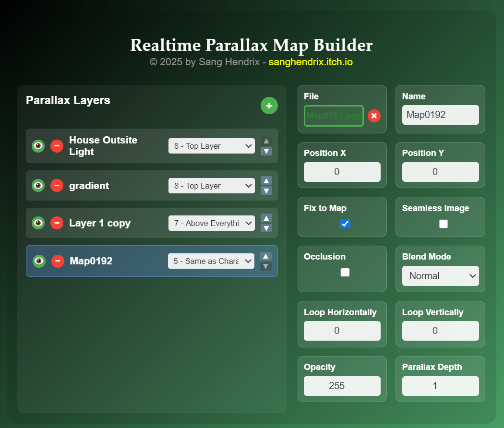Select the House Outsite Light layer name
Image resolution: width=504 pixels, height=428 pixels.
point(103,146)
